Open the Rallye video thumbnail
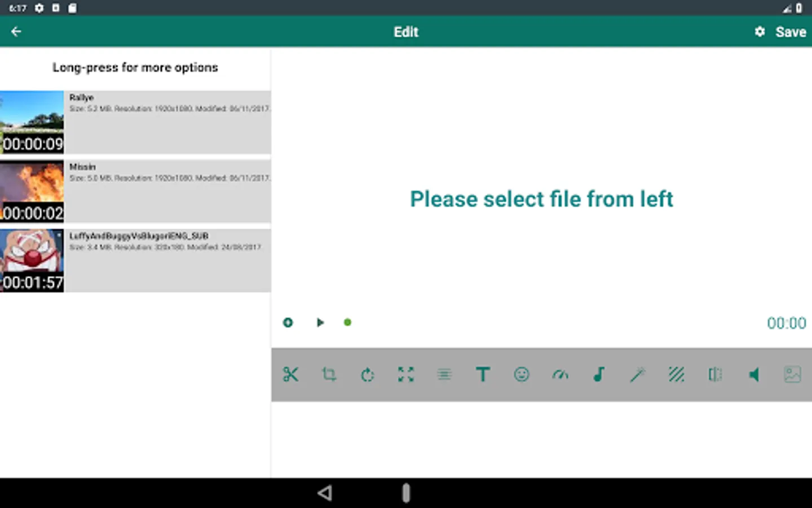The height and width of the screenshot is (508, 812). point(32,122)
